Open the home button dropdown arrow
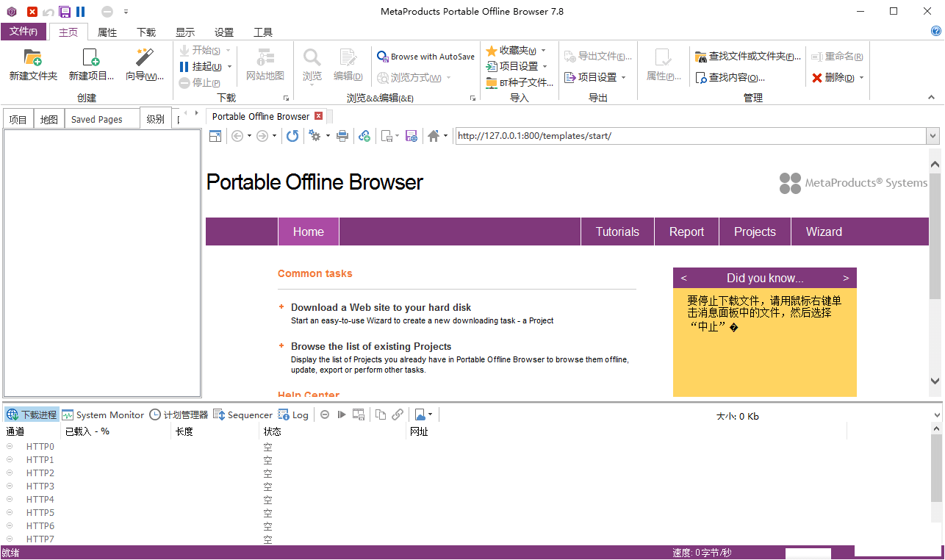This screenshot has height=560, width=945. pos(445,136)
